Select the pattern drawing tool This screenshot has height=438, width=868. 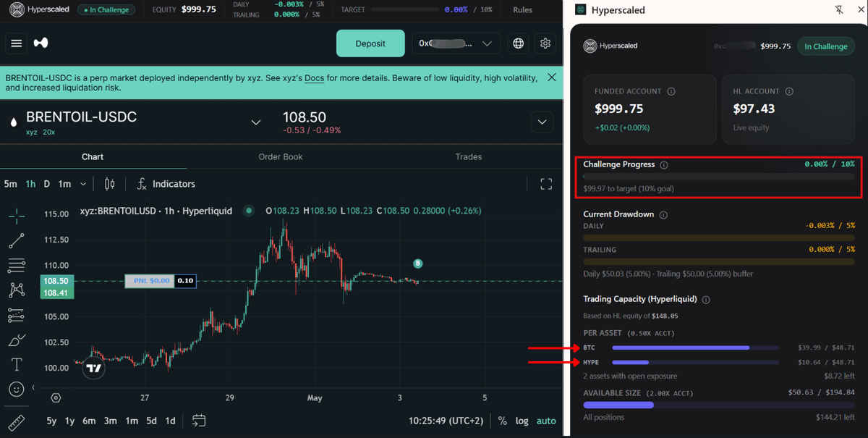coord(17,290)
